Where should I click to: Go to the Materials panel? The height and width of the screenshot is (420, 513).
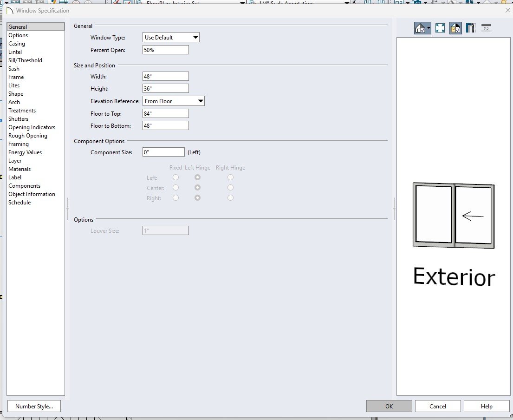click(x=19, y=169)
